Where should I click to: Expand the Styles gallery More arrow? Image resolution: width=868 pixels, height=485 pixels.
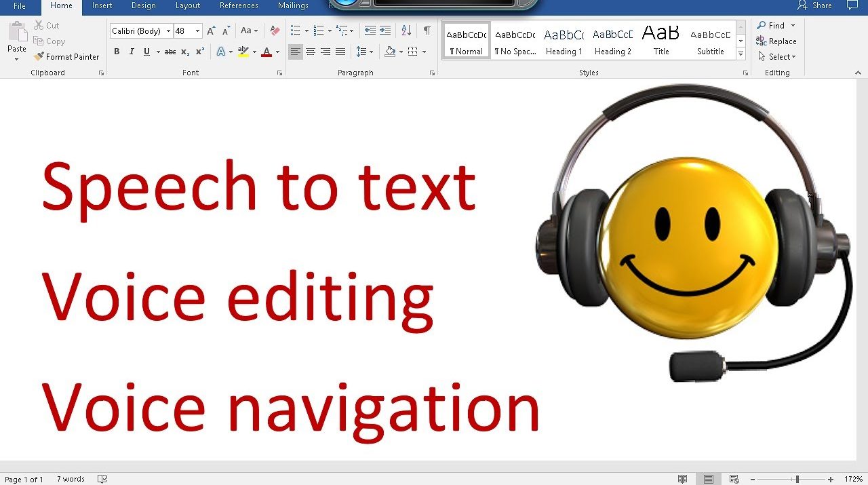[x=741, y=54]
